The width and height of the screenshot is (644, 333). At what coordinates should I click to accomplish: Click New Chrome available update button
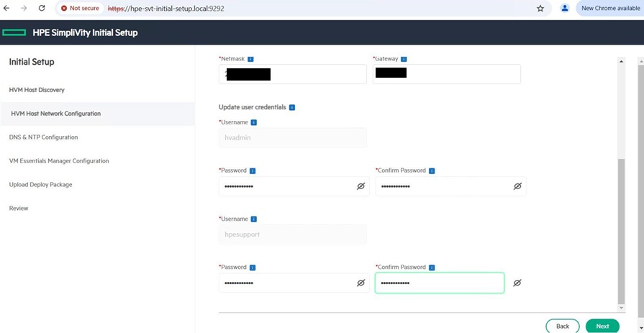(610, 8)
